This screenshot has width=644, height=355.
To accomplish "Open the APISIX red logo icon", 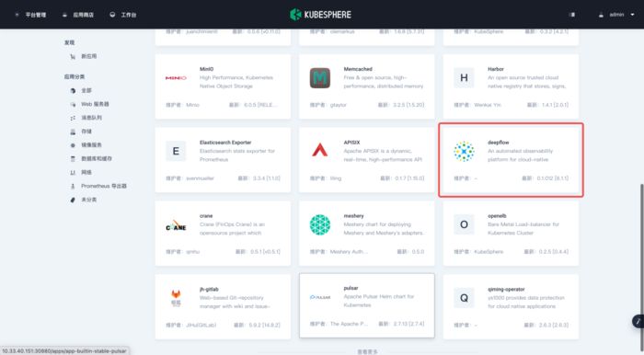I will coord(319,150).
